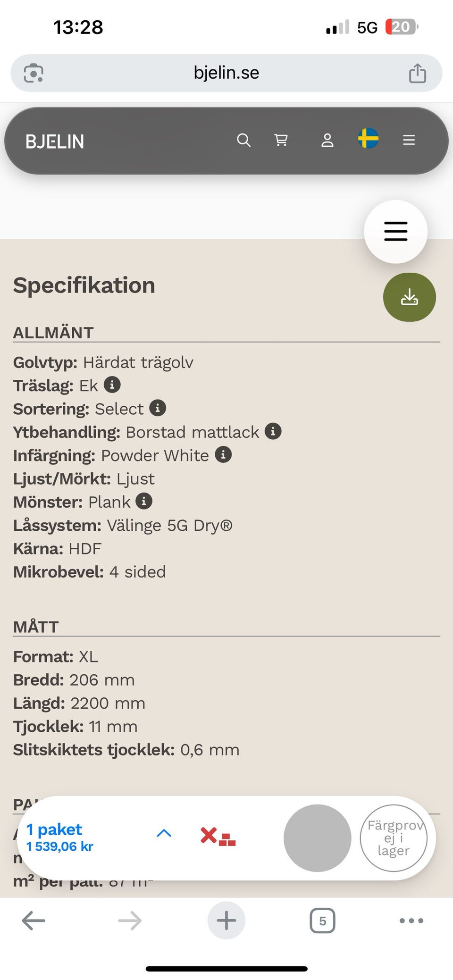This screenshot has width=453, height=980.
Task: Click the red out-of-stock icon
Action: (x=218, y=836)
